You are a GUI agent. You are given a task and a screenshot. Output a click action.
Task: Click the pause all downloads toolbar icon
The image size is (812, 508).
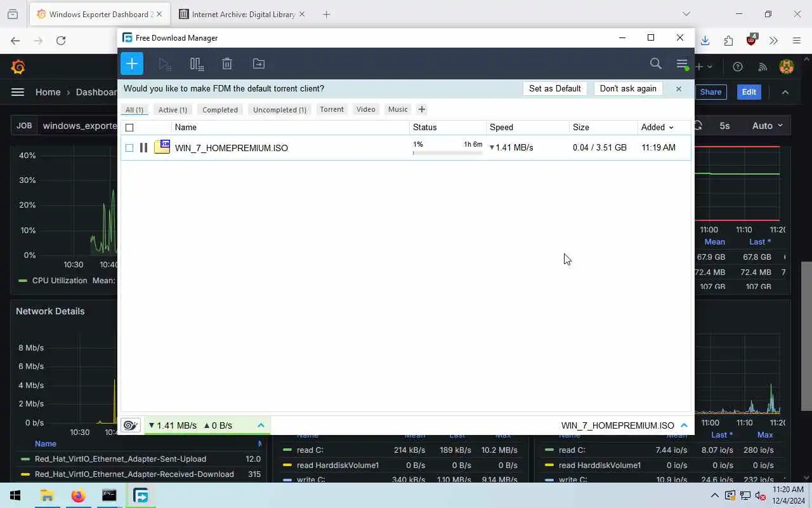click(x=197, y=63)
